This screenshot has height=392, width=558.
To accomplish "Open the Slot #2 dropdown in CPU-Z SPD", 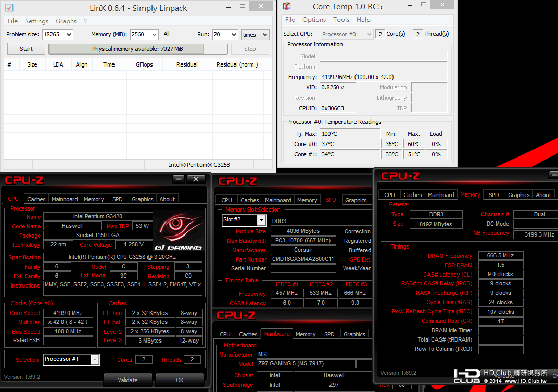I will pyautogui.click(x=261, y=220).
